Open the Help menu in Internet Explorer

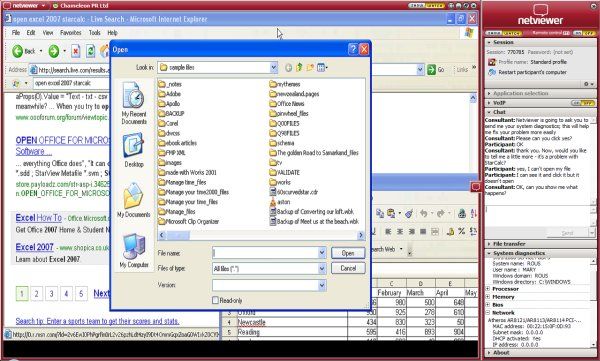click(x=112, y=33)
